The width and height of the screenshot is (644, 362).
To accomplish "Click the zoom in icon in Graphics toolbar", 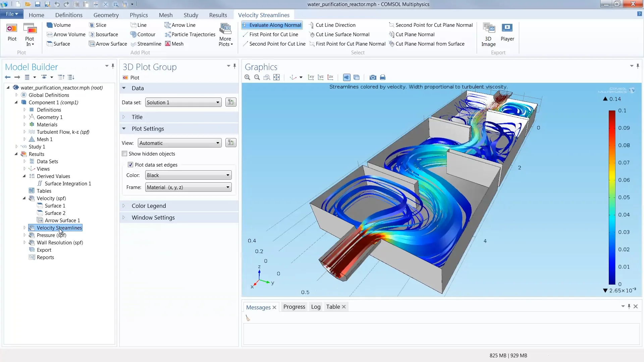I will point(248,77).
